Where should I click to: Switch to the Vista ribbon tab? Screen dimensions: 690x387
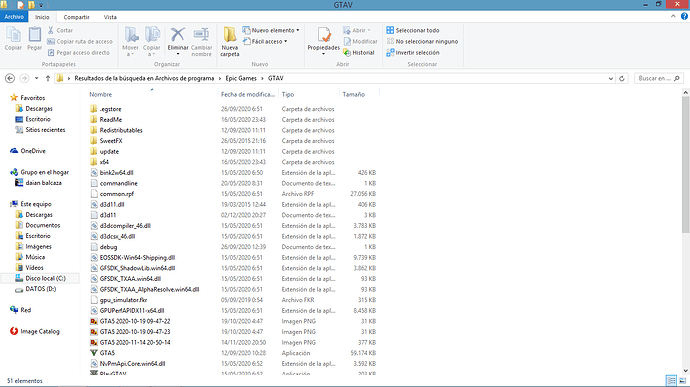(x=110, y=17)
